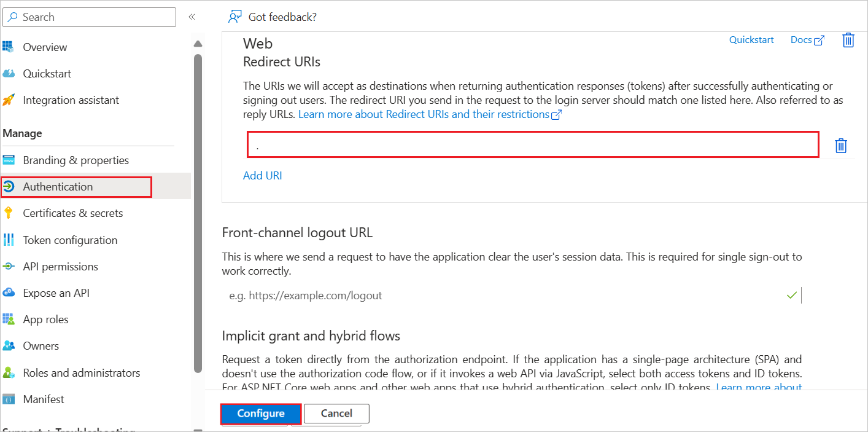The height and width of the screenshot is (432, 868).
Task: Click the API permissions icon
Action: [8, 266]
